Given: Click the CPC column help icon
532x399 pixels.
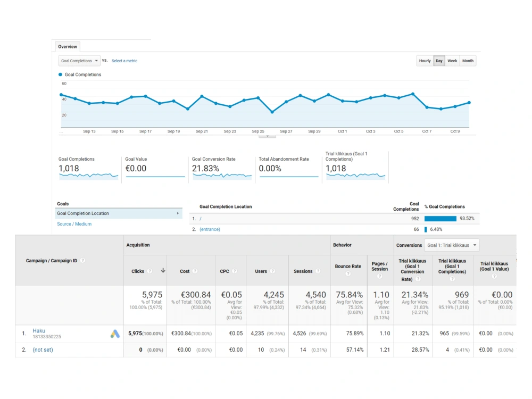Looking at the screenshot, I should pos(235,271).
